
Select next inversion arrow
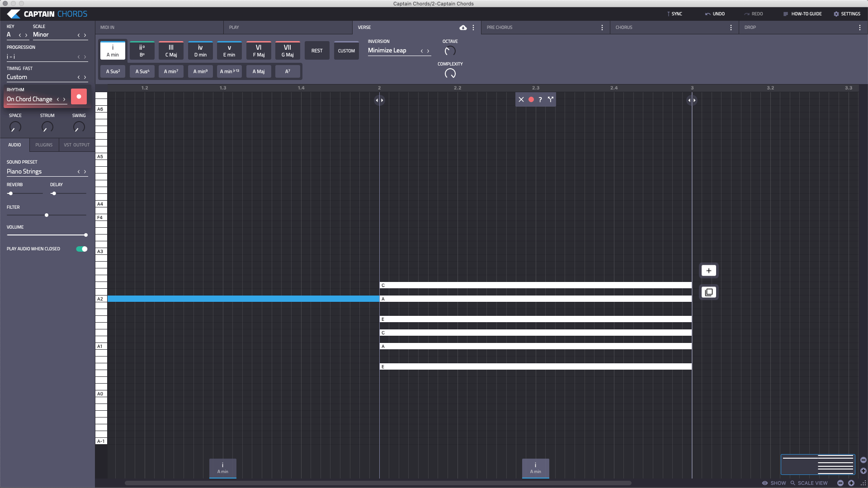tap(428, 51)
